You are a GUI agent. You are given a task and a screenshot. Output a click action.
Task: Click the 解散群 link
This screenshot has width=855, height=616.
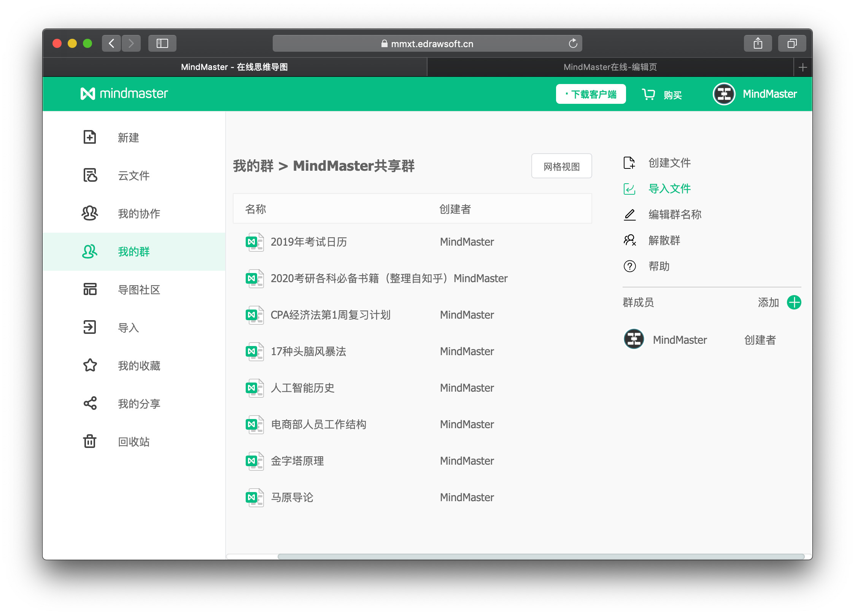point(664,240)
